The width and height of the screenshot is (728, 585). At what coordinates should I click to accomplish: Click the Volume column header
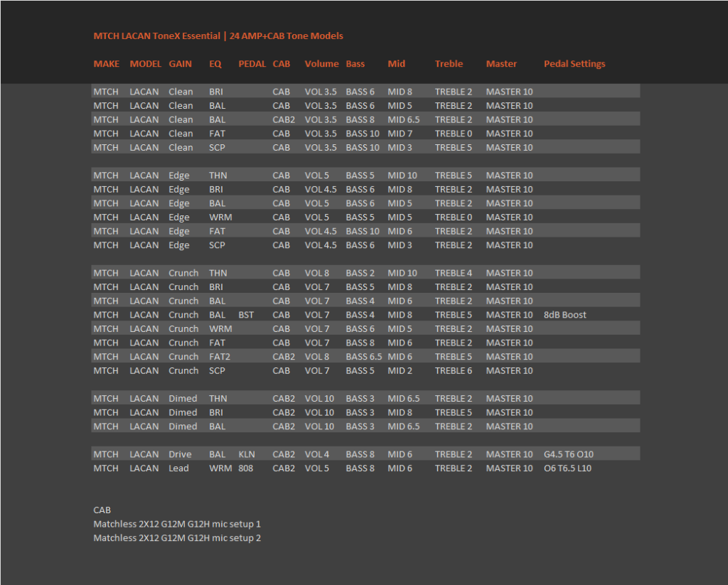[x=322, y=64]
